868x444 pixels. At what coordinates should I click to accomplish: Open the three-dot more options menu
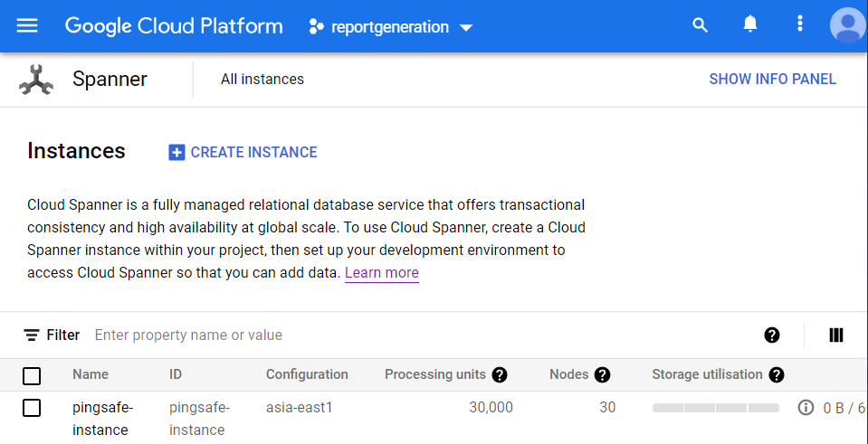click(800, 25)
